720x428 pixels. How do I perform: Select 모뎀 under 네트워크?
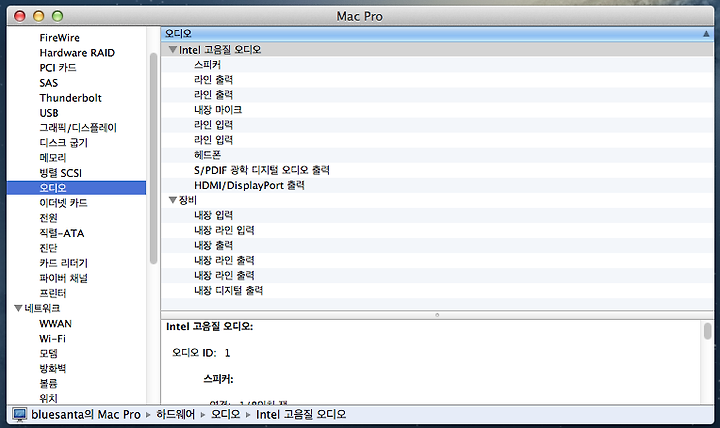tap(49, 354)
